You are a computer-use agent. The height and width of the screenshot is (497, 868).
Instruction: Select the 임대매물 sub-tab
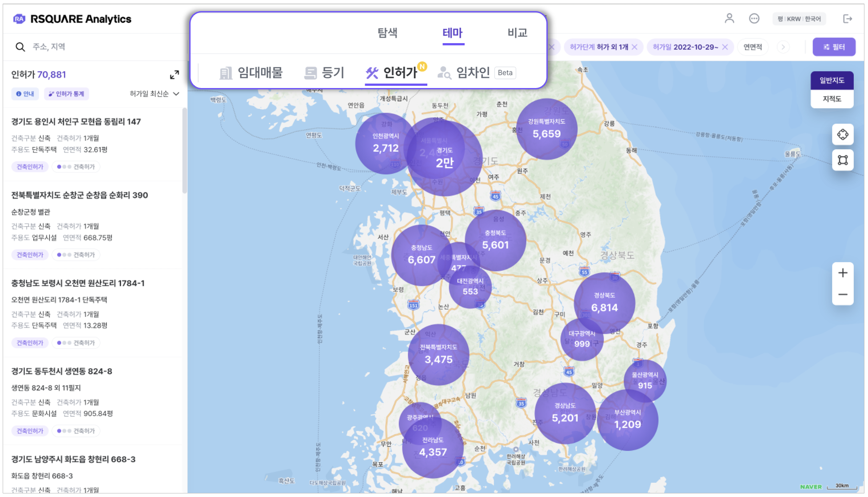[251, 72]
